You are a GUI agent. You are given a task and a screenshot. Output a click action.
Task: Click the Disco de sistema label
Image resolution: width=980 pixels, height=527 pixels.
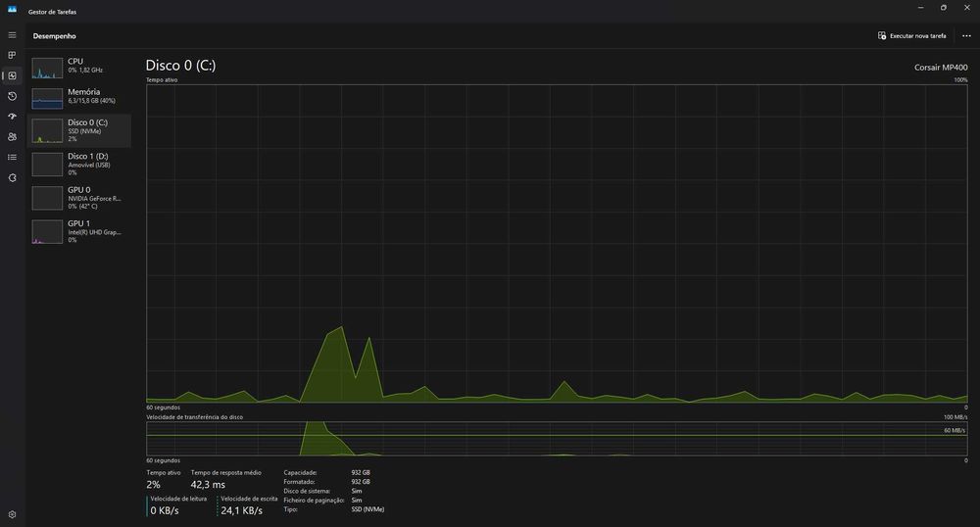pyautogui.click(x=306, y=491)
